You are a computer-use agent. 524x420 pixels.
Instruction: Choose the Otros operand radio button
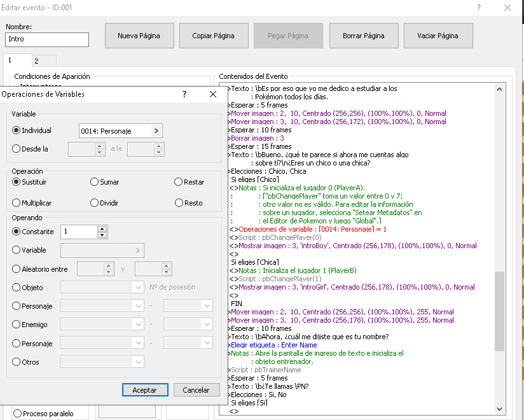point(17,362)
